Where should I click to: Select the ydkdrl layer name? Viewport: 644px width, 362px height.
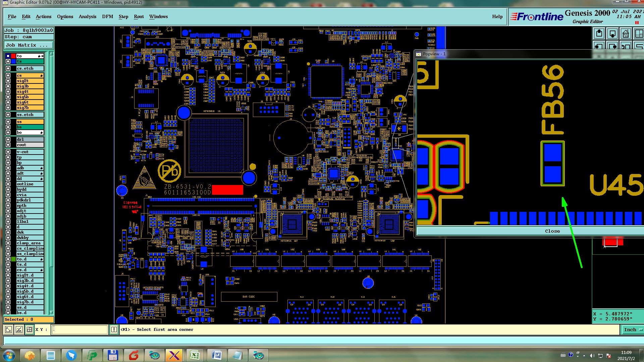(x=30, y=200)
